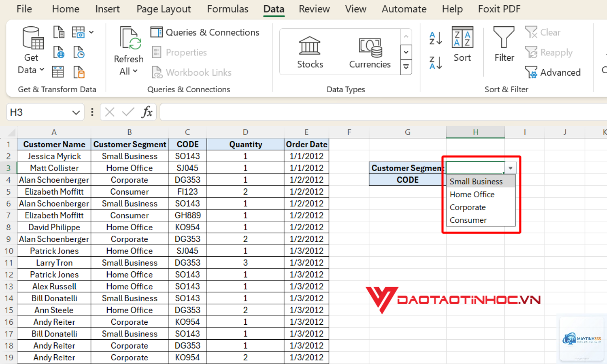Screen dimensions: 607x364
Task: Click cell Jessica Myrick
Action: tap(54, 156)
